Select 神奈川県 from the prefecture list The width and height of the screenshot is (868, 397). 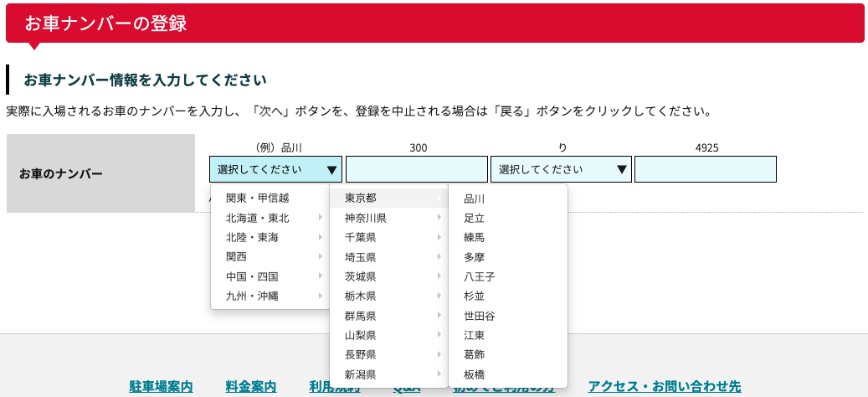[x=388, y=218]
